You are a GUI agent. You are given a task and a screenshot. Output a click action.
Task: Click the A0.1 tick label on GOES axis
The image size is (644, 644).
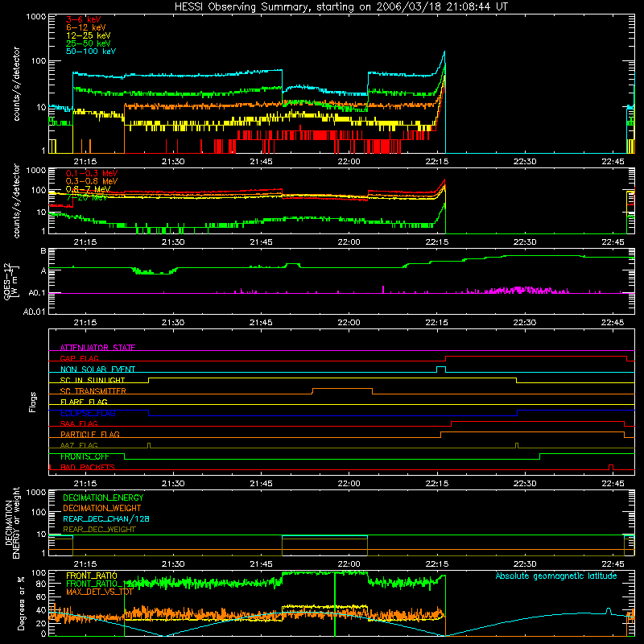pyautogui.click(x=37, y=293)
